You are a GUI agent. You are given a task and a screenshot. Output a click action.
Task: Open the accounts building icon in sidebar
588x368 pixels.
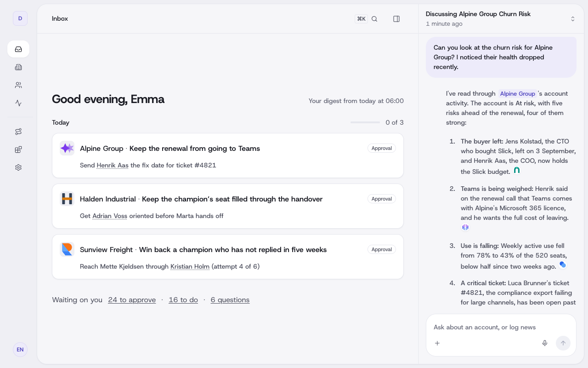pos(18,67)
